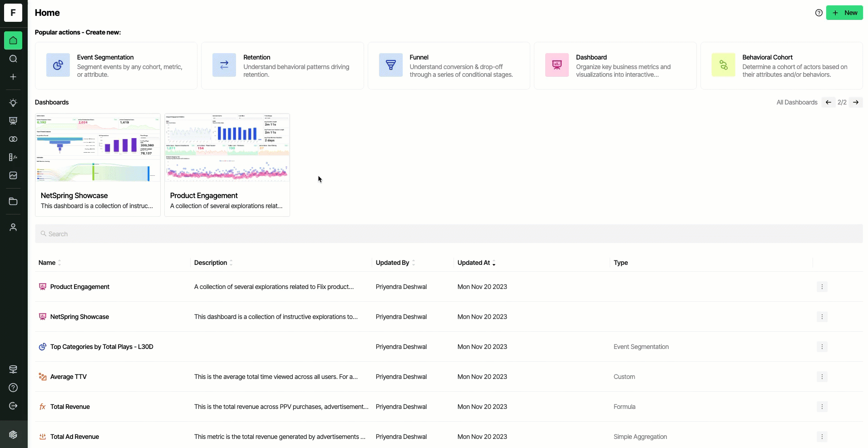Open the NetSpring Showcase dashboard thumbnail

[x=98, y=148]
